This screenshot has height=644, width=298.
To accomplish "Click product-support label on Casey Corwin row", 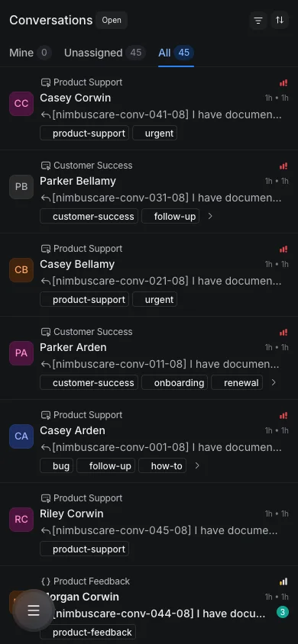I will (x=84, y=133).
